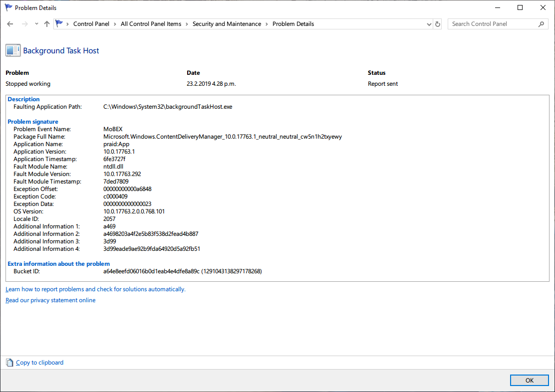Expand chevron after flag icon in address bar
555x392 pixels.
pos(67,24)
